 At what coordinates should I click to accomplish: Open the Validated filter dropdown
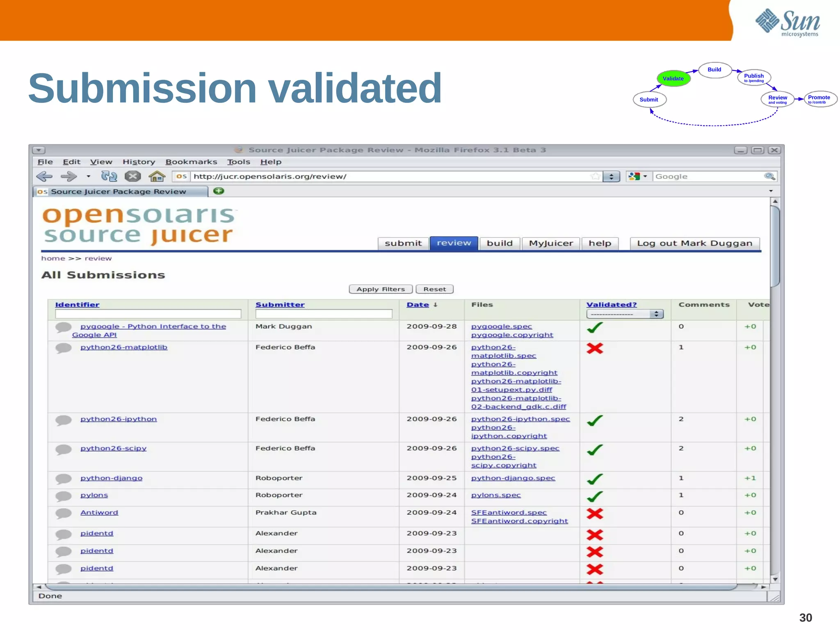click(x=625, y=314)
